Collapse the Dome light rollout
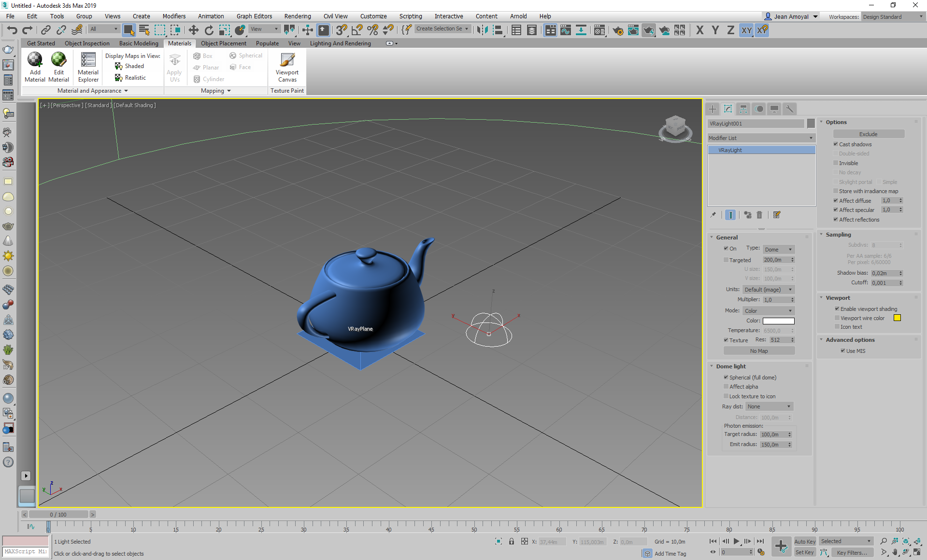Image resolution: width=927 pixels, height=560 pixels. (x=731, y=366)
